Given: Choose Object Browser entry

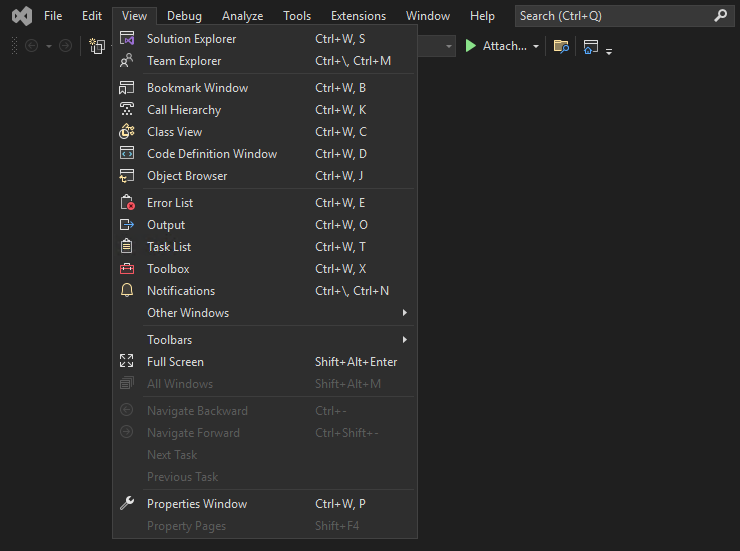Looking at the screenshot, I should [x=265, y=176].
